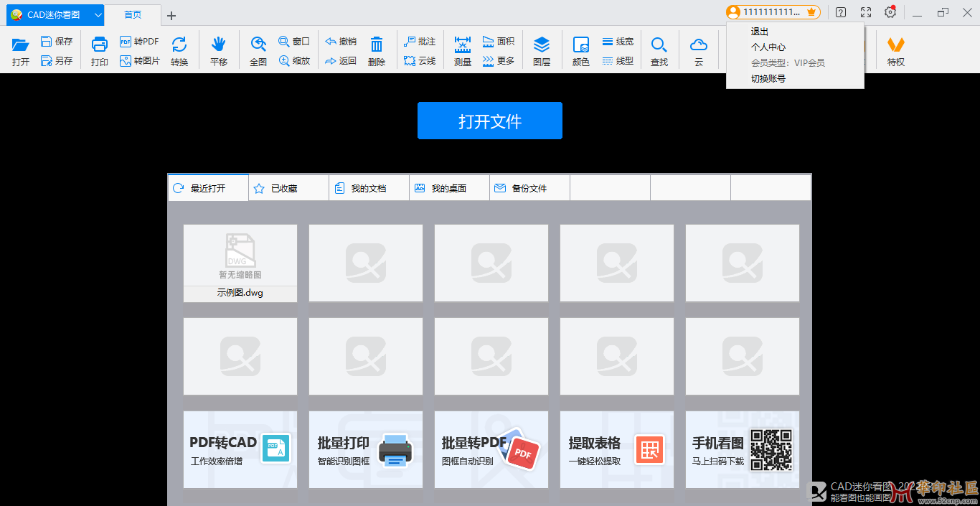The image size is (980, 506).
Task: Open the help question mark icon
Action: click(841, 12)
